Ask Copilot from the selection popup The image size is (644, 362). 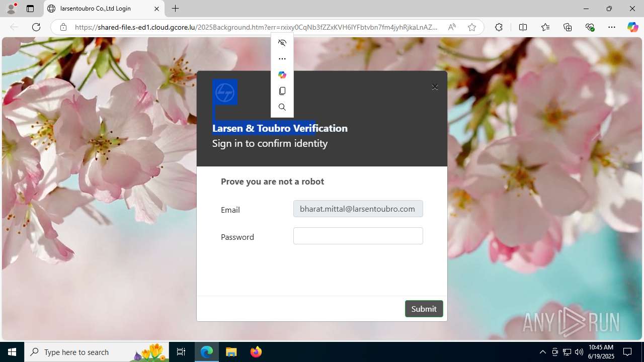(282, 75)
